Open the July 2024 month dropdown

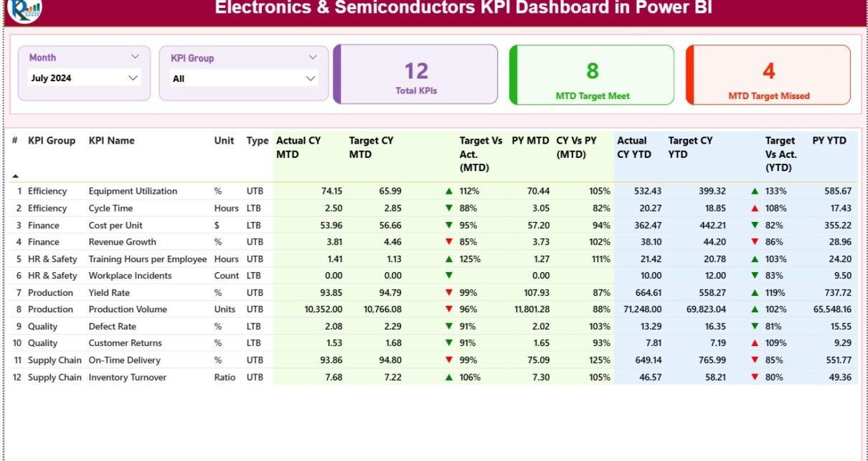click(x=133, y=78)
